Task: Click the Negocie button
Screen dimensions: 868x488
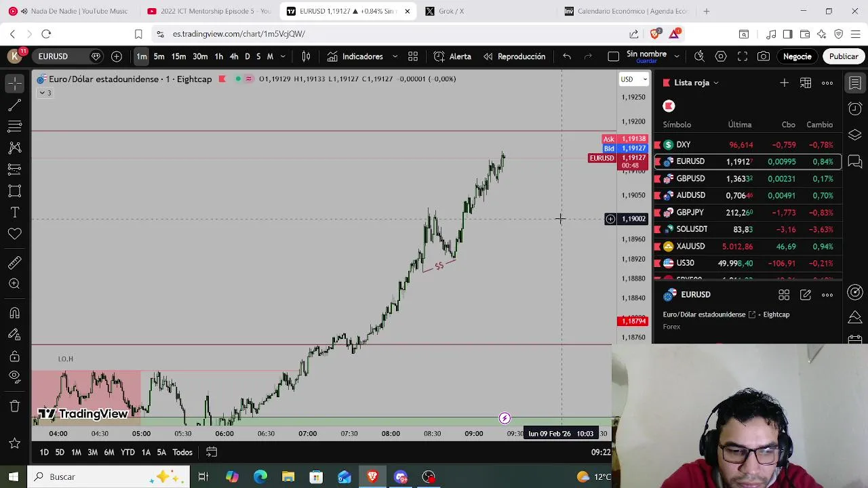Action: click(797, 56)
